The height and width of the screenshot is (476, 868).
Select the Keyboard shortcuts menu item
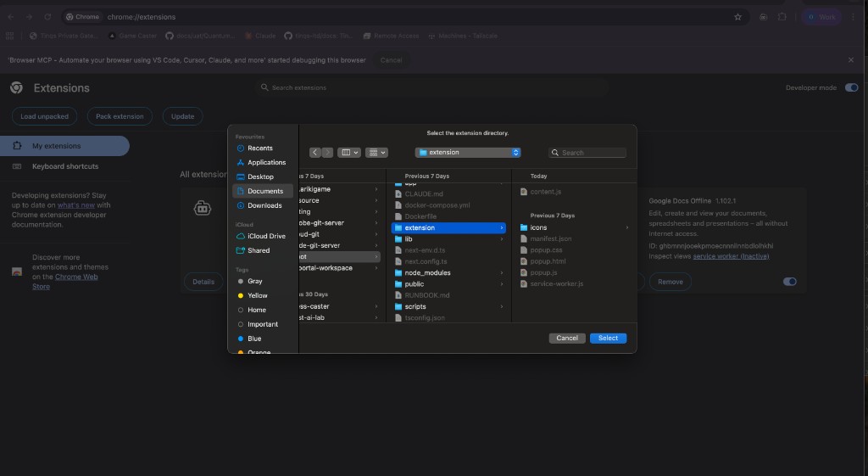[65, 166]
